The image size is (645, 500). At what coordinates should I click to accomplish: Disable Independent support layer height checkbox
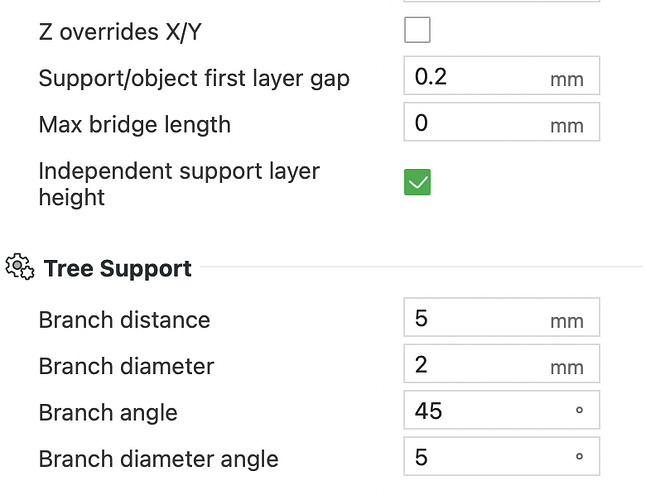click(x=417, y=182)
